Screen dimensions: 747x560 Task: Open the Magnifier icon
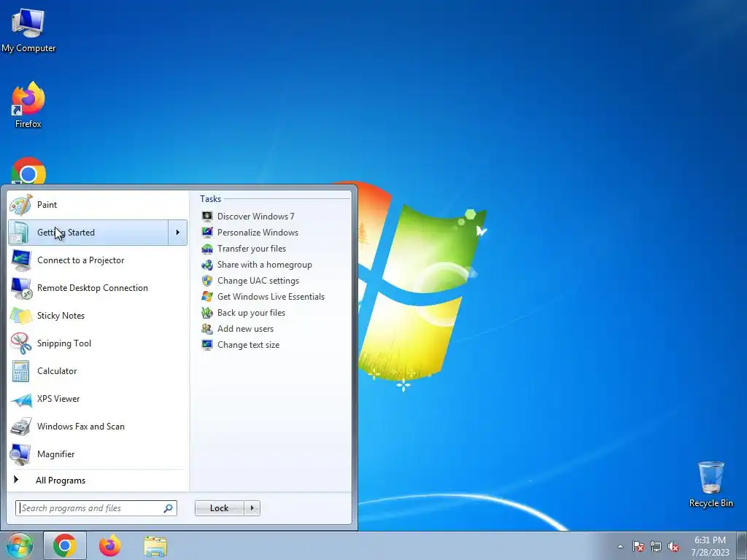[x=20, y=454]
